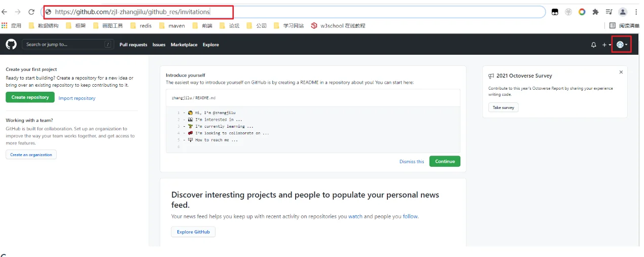
Task: Select Issues in the top navigation
Action: pyautogui.click(x=159, y=45)
